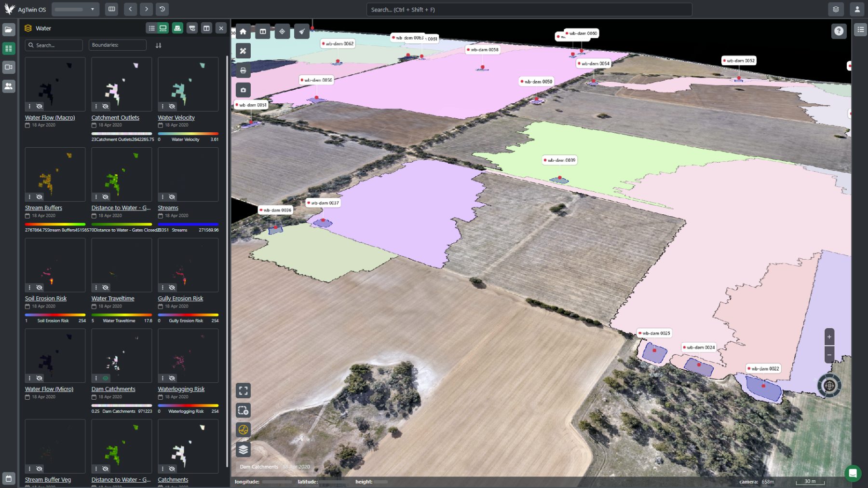Click the Stream Buffers color ramp
Screen dimensions: 868x488
tap(55, 224)
